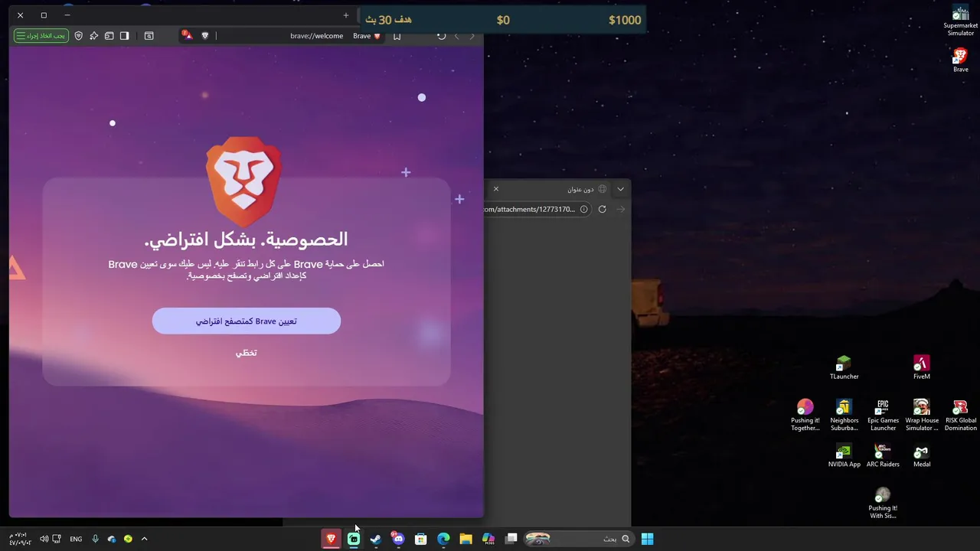Viewport: 980px width, 551px height.
Task: Reload the Brave welcome page
Action: coord(441,36)
